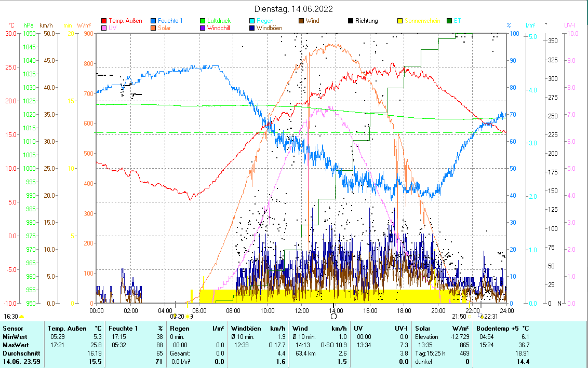Click the dark green ET legend square

click(449, 21)
